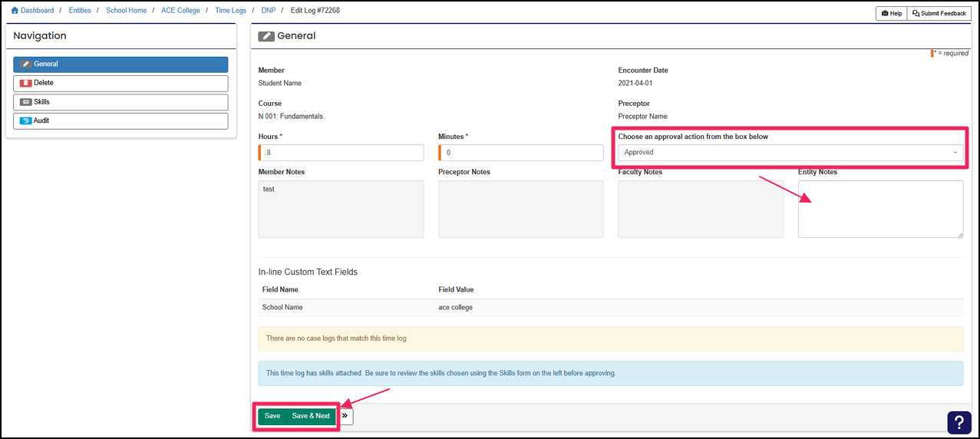This screenshot has height=439, width=980.
Task: Click the DNP breadcrumb link
Action: (268, 11)
